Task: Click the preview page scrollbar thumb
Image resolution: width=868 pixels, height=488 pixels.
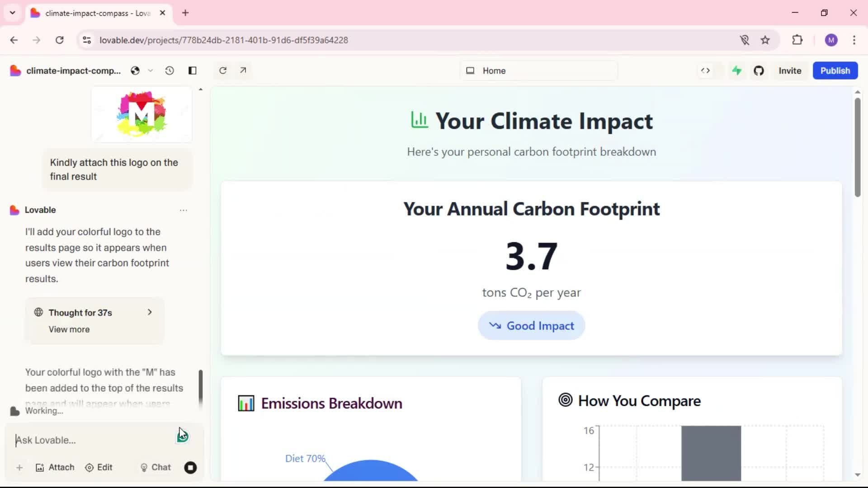Action: pos(857,147)
